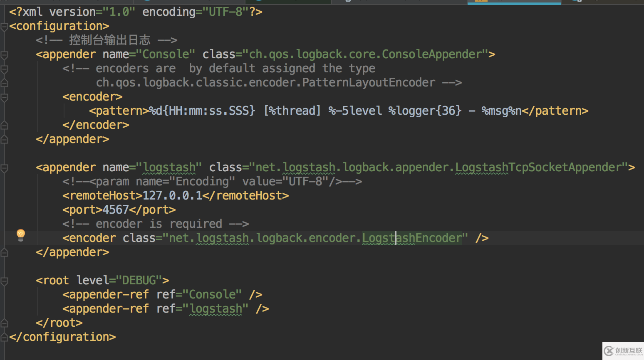Click fold marker beside closing configuration tag
Screen dimensions: 644x360
point(5,337)
